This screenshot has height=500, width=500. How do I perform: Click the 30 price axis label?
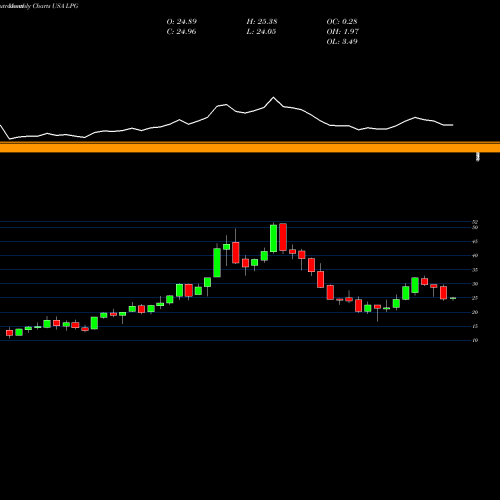click(475, 284)
